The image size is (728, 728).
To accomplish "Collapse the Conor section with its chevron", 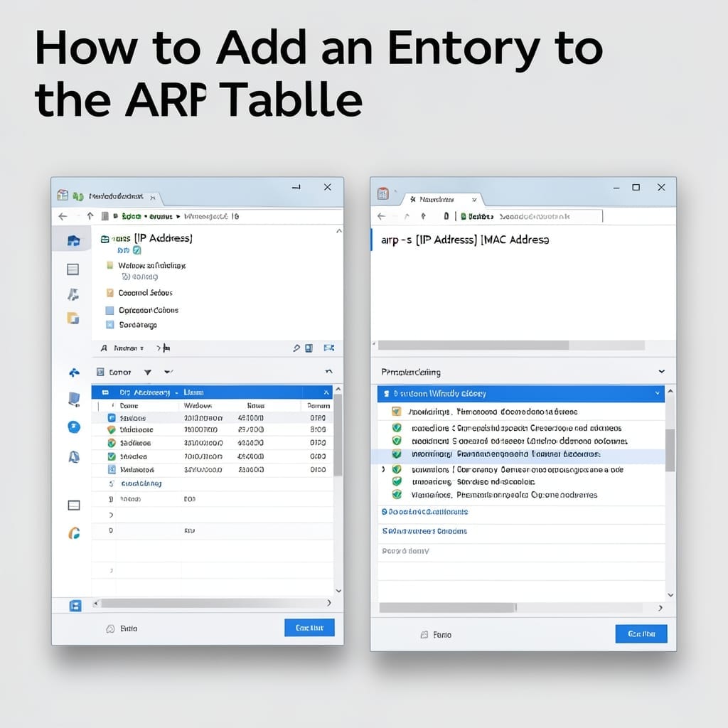I will [x=329, y=371].
